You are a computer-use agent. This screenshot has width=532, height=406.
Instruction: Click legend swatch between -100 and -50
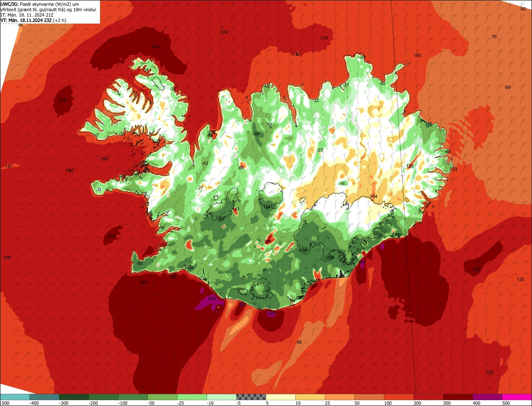(133, 397)
